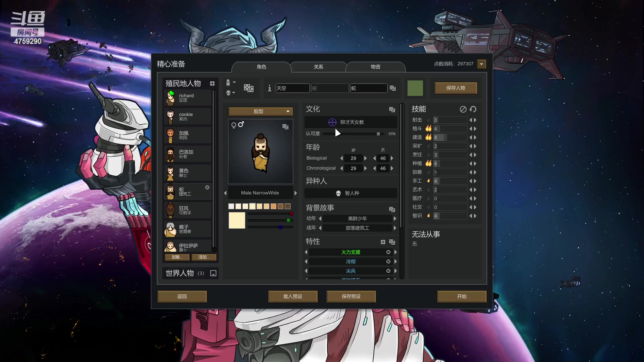Switch to the 物资 tab

coord(375,67)
